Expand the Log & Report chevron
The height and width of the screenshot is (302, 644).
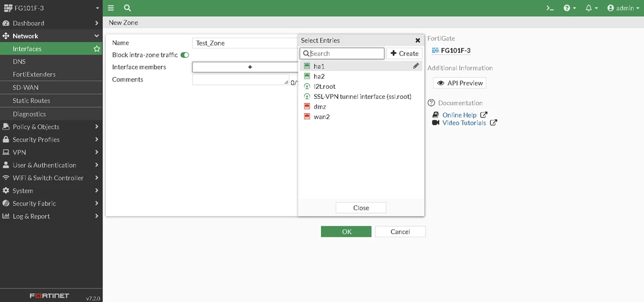96,217
